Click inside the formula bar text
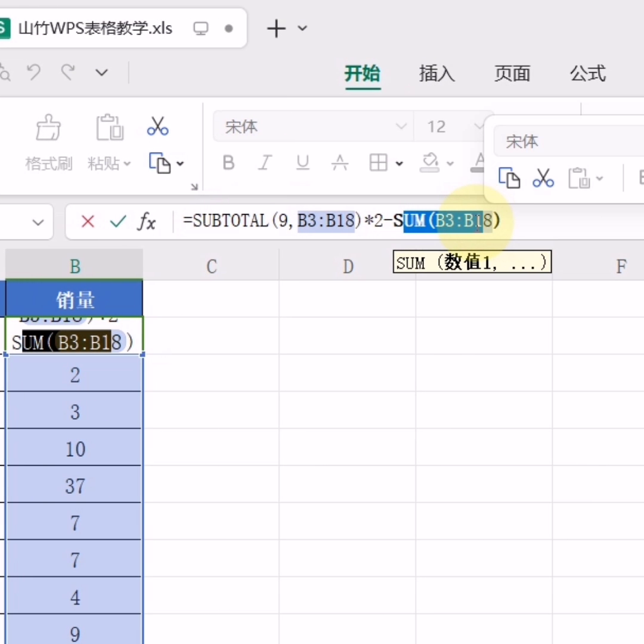 click(x=341, y=221)
